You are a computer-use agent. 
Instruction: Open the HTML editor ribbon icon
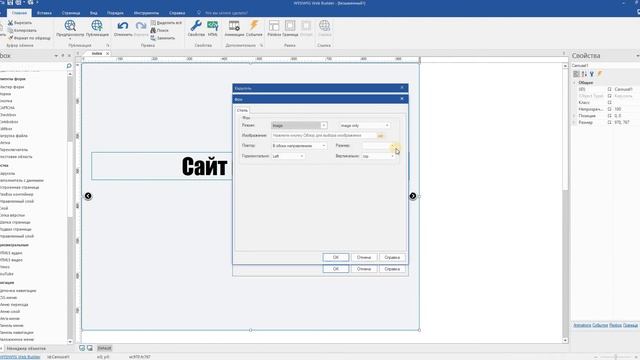point(213,26)
